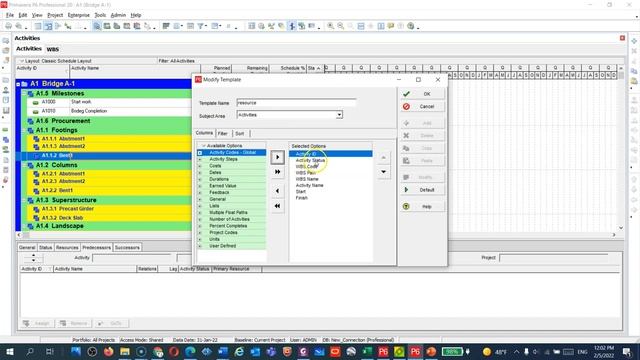Expand the Dates group

click(x=200, y=173)
